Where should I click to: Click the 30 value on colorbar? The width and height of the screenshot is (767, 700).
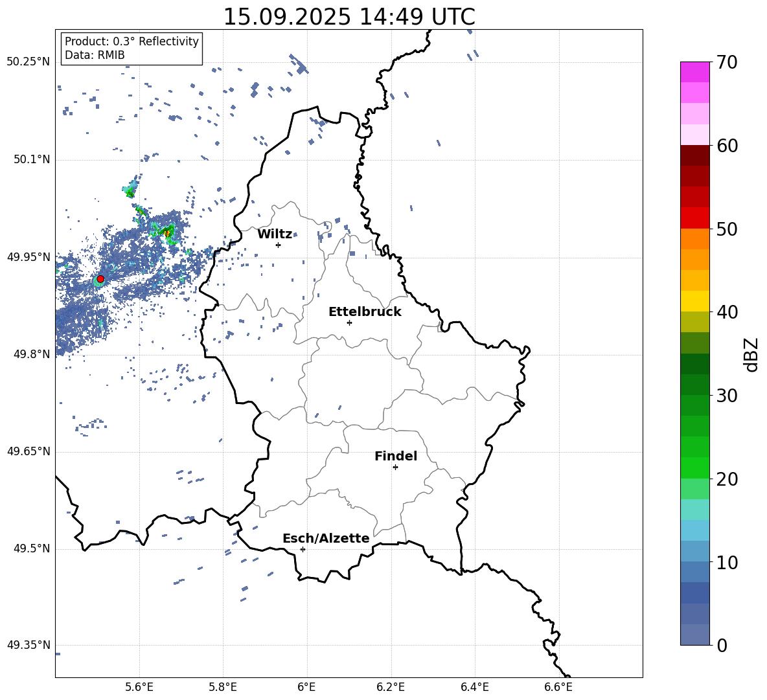(x=727, y=396)
